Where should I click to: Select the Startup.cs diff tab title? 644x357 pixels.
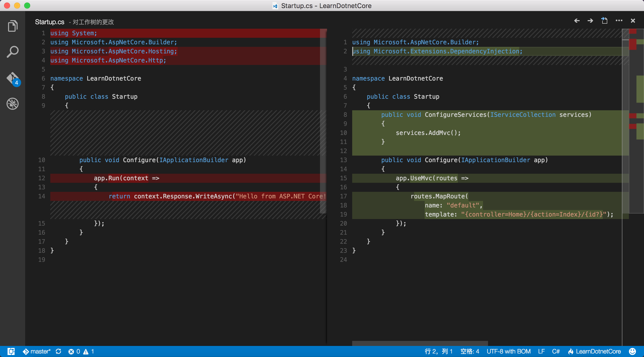click(x=50, y=22)
